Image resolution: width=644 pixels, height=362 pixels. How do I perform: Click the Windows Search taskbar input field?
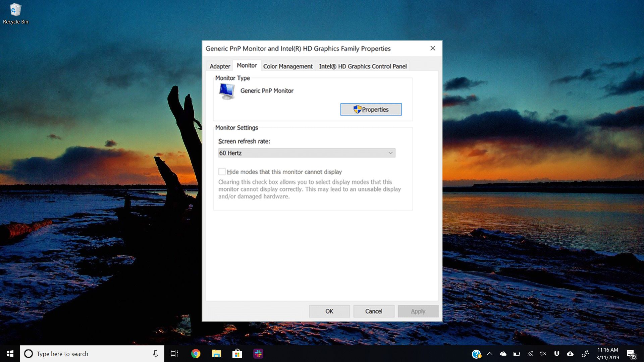(91, 354)
